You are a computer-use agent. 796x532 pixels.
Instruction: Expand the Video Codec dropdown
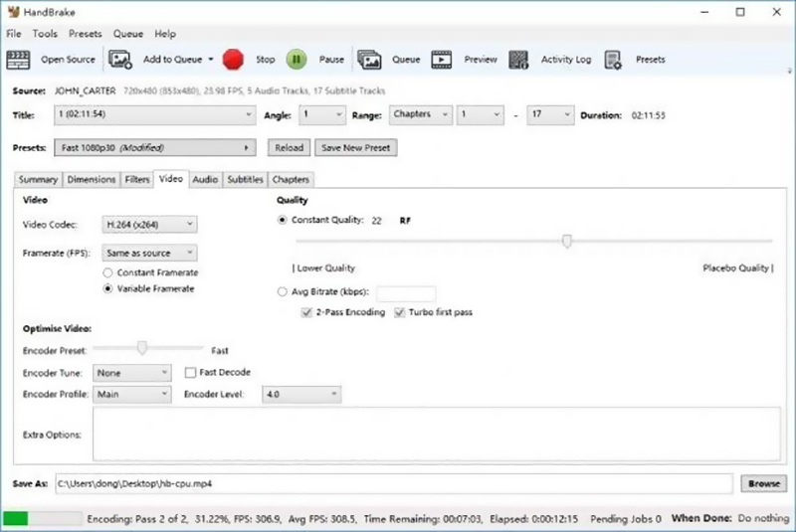coord(149,225)
